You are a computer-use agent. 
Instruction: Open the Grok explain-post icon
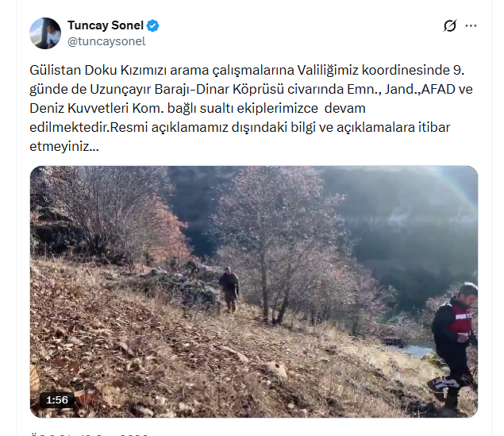[x=450, y=25]
